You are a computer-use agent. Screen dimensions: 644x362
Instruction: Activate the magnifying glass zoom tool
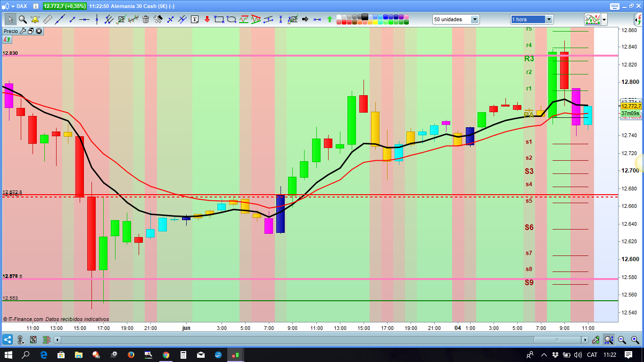(23, 19)
